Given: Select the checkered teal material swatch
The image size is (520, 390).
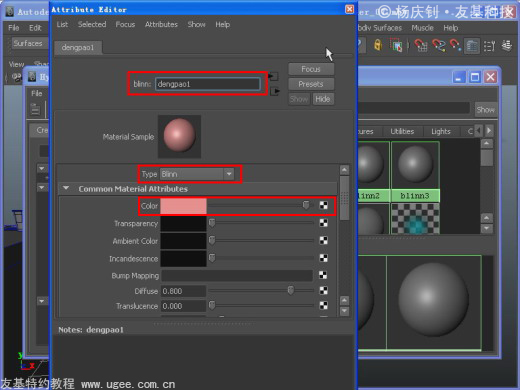Looking at the screenshot, I should click(x=415, y=219).
